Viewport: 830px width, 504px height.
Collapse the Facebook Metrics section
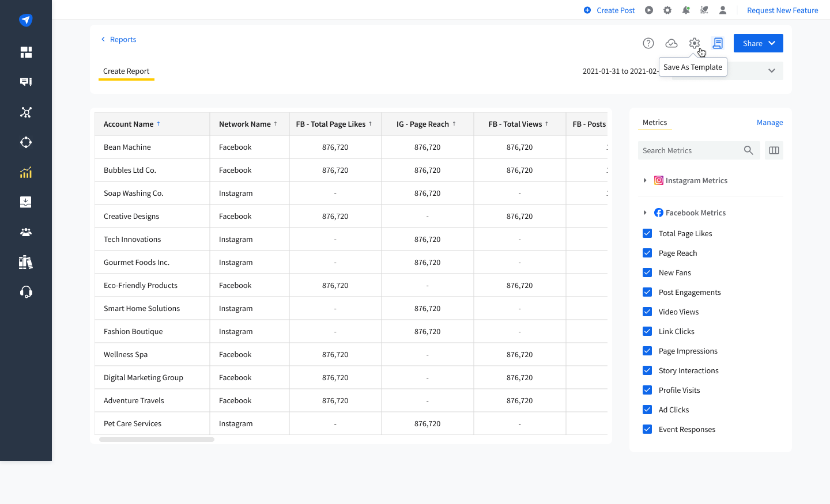coord(645,213)
